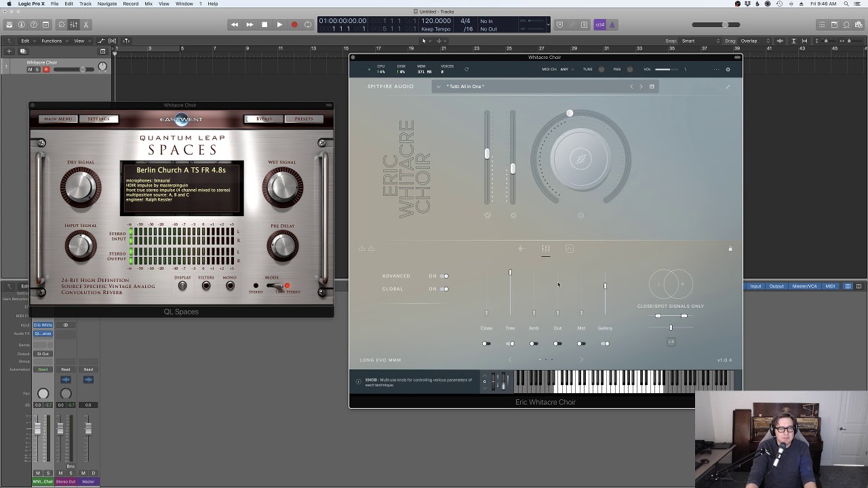Solo the Whitacre Choir track header
The image size is (868, 488).
[x=37, y=70]
